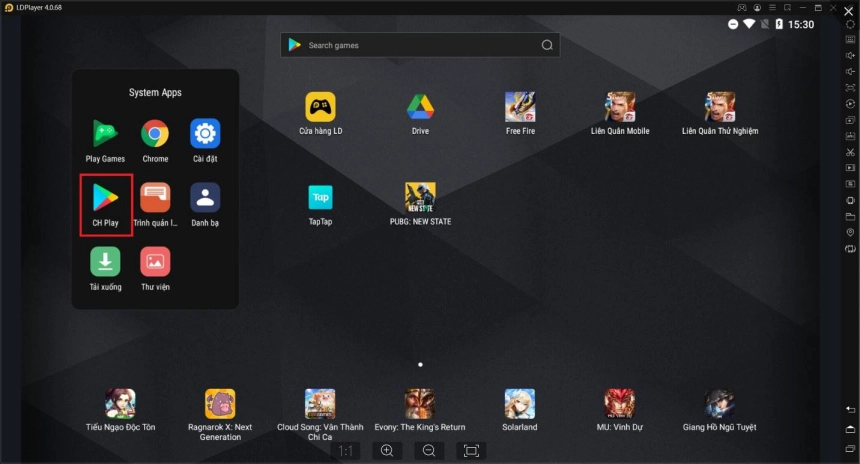Screen dimensions: 860x464
Task: Reset view with 1:1 button
Action: coord(346,451)
